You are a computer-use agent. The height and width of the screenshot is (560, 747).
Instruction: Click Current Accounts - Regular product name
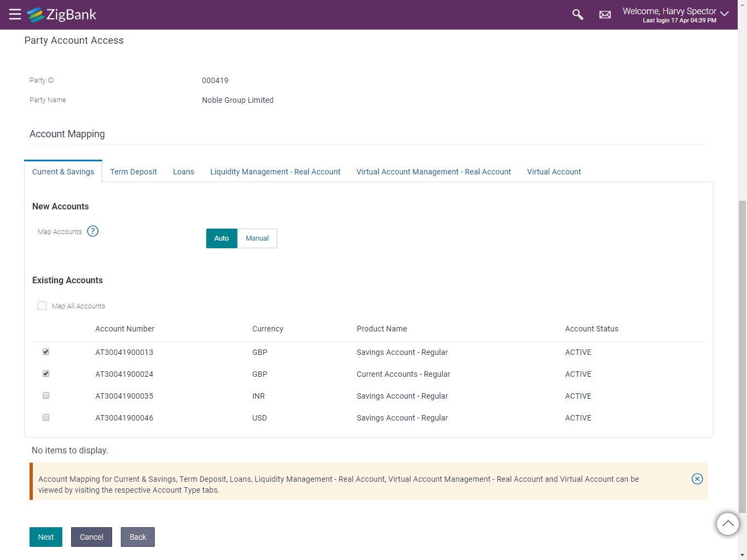pyautogui.click(x=404, y=374)
